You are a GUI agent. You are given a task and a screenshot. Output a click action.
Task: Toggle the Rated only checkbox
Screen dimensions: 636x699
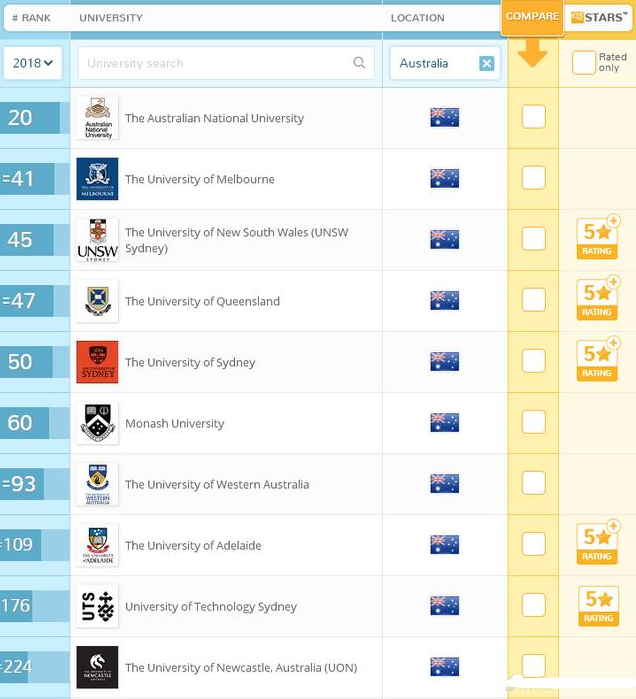pyautogui.click(x=584, y=62)
